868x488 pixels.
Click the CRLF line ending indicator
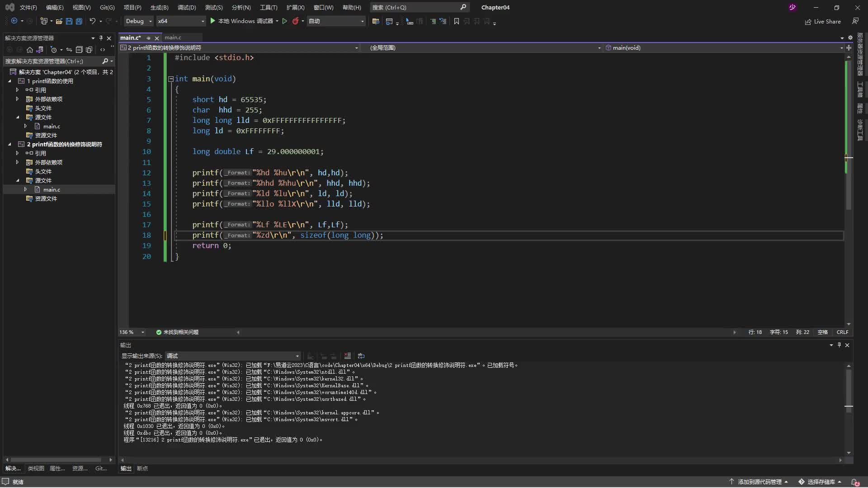pos(842,332)
